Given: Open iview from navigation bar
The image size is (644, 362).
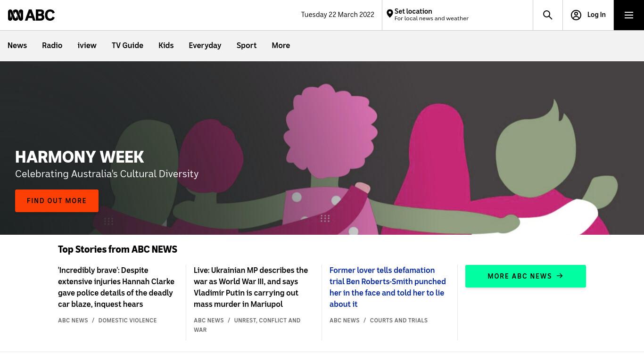Looking at the screenshot, I should 87,46.
